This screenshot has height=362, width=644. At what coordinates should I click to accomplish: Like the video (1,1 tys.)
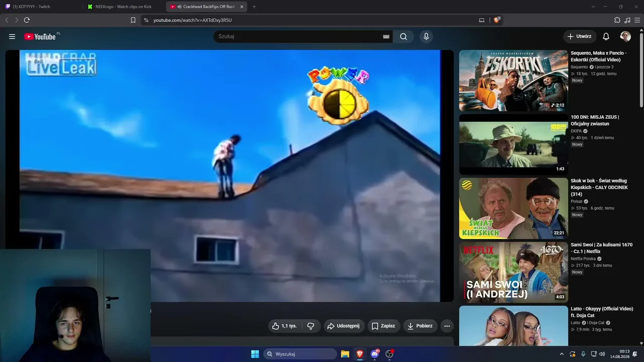click(x=285, y=326)
